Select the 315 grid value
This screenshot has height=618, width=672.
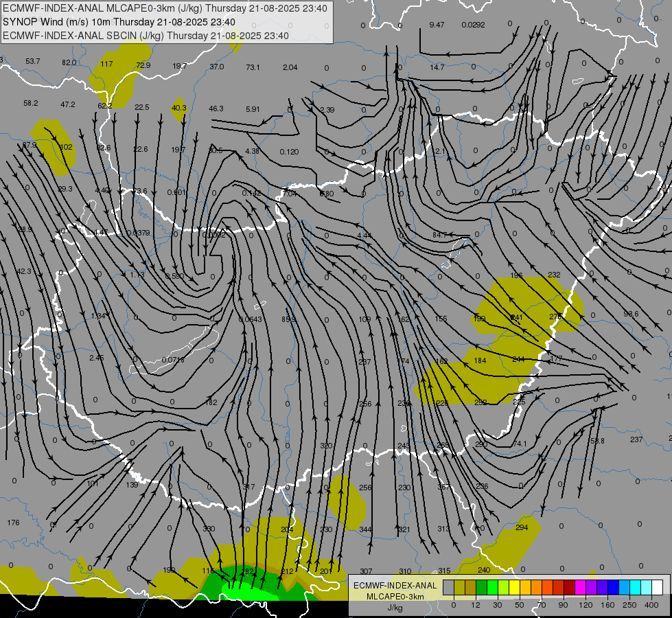444,571
